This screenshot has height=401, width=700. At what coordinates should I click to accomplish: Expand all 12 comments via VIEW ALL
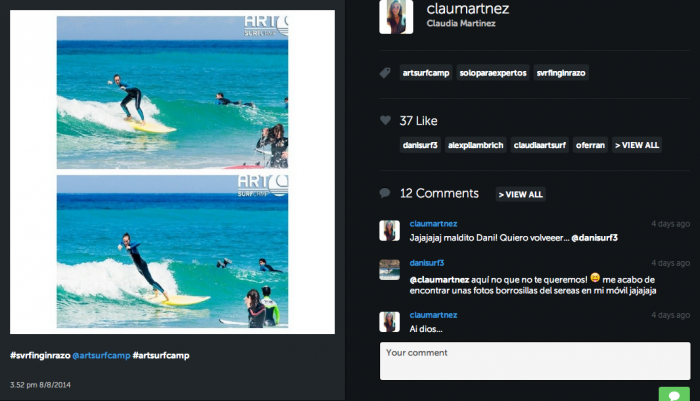[x=521, y=194]
